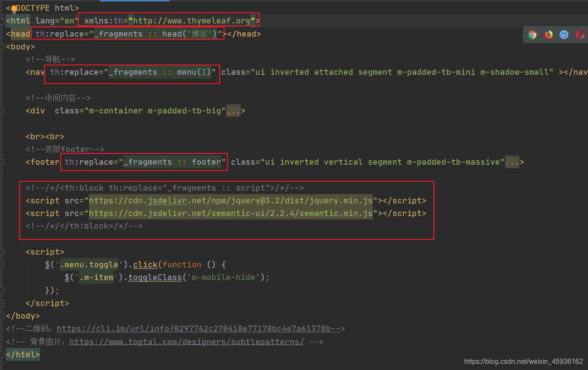Collapse the click function fold marker
The width and height of the screenshot is (588, 370).
[x=2, y=265]
